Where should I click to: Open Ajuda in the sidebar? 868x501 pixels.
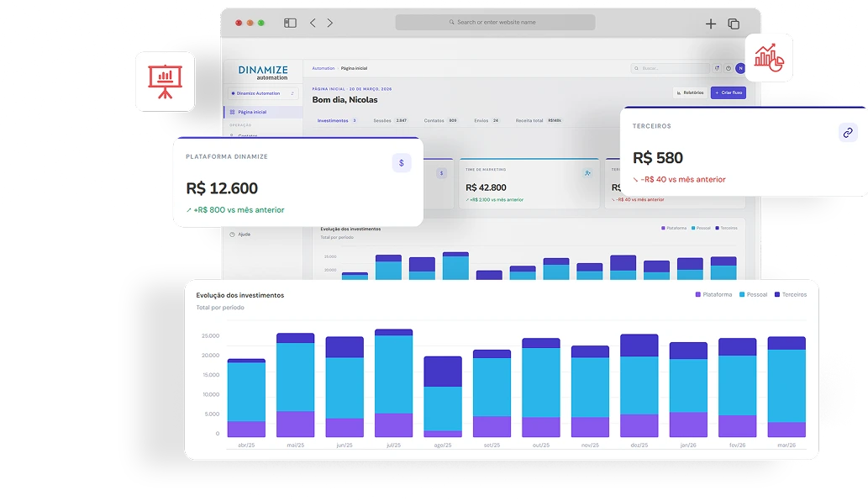pyautogui.click(x=245, y=235)
